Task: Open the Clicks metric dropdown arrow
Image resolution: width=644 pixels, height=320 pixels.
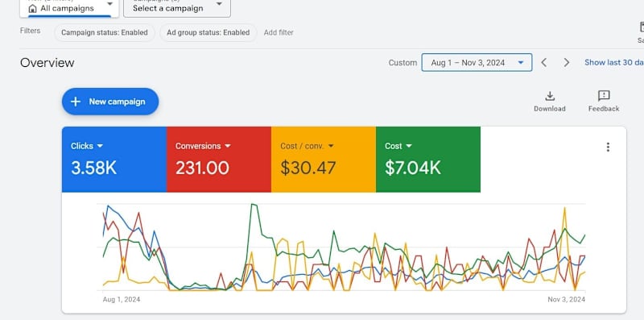Action: coord(100,146)
